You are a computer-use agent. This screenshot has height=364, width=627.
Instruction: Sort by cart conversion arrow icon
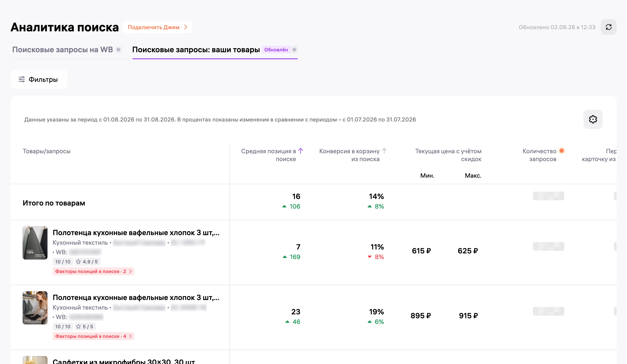384,151
